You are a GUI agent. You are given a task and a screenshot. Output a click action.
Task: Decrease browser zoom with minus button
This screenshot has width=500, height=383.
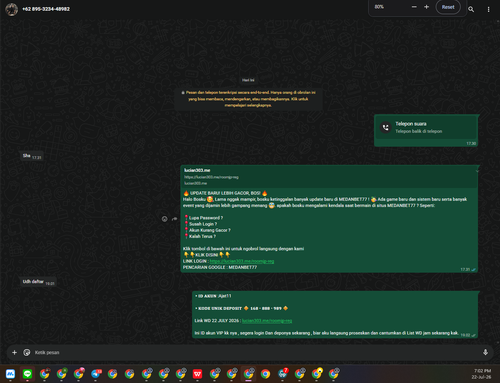tap(414, 7)
